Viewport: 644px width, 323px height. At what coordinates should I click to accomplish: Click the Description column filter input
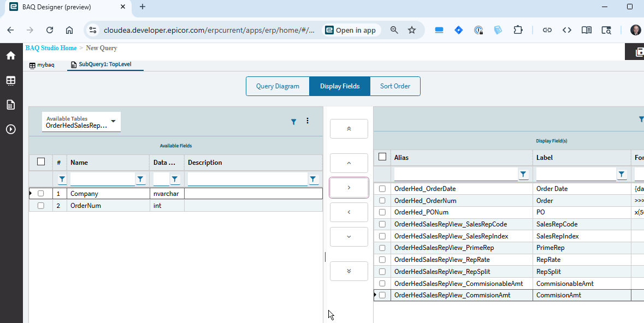coord(247,179)
